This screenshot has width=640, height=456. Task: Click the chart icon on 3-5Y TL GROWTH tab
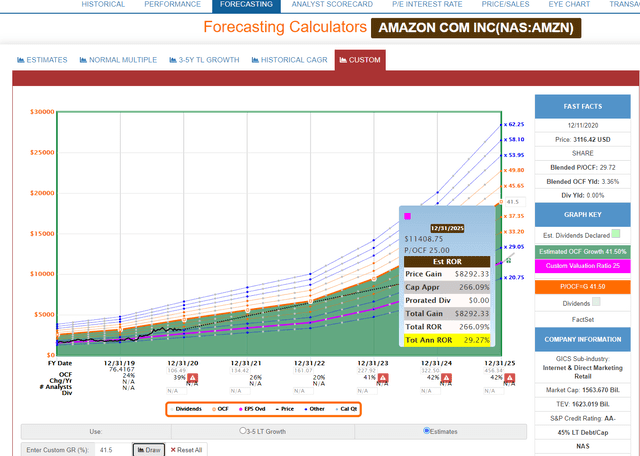click(173, 60)
